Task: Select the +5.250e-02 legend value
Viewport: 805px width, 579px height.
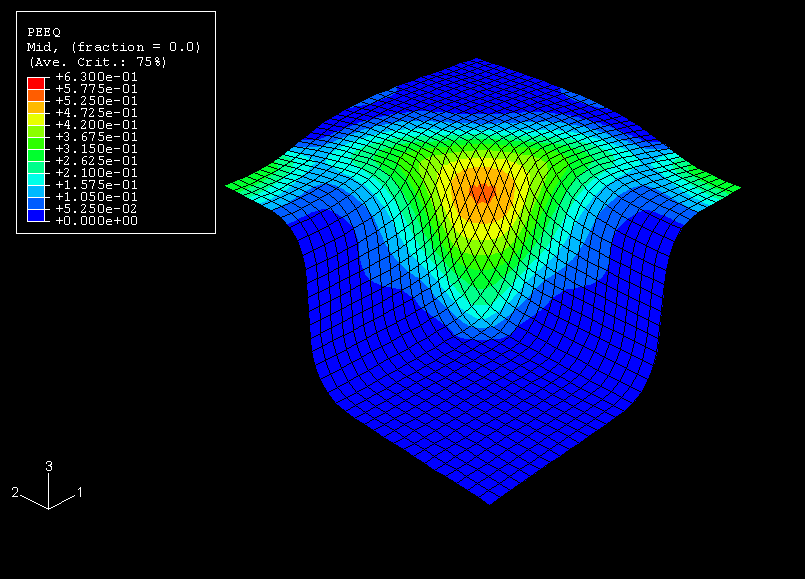Action: coord(97,208)
